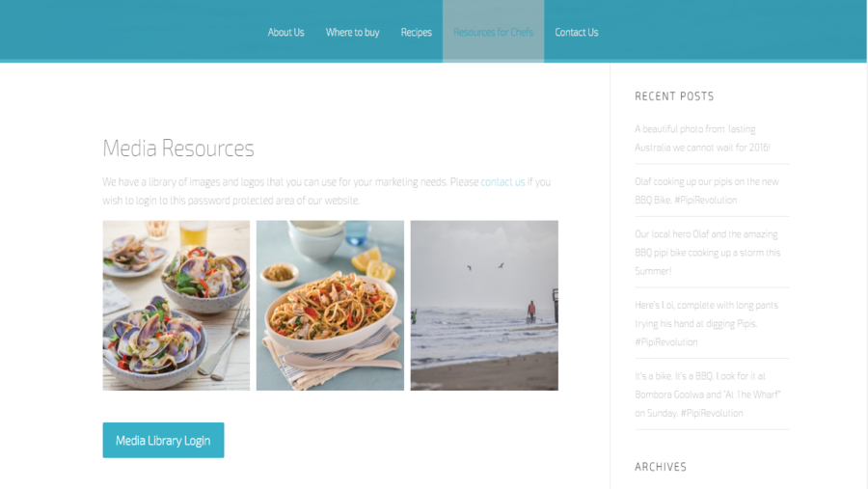Click the Recent Posts sidebar heading

[x=674, y=96]
